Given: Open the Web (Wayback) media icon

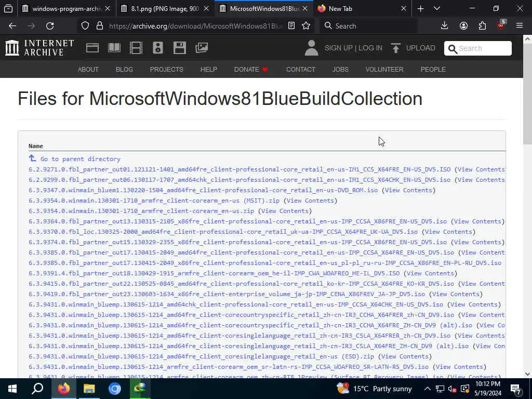Looking at the screenshot, I should pos(92,48).
